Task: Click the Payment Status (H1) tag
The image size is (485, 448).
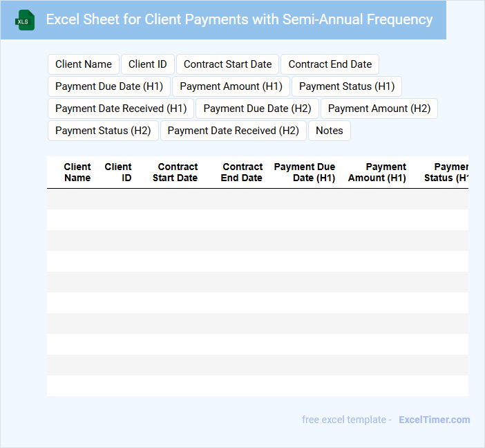Action: [x=347, y=86]
